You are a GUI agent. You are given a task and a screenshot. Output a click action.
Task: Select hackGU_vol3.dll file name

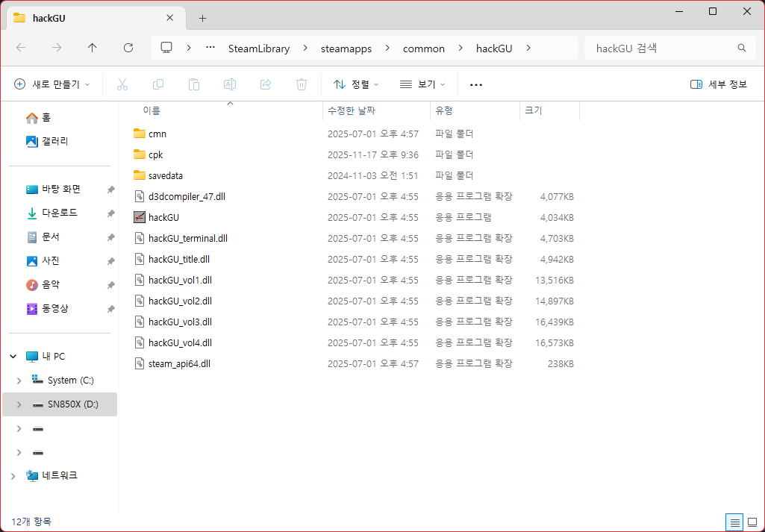tap(180, 322)
